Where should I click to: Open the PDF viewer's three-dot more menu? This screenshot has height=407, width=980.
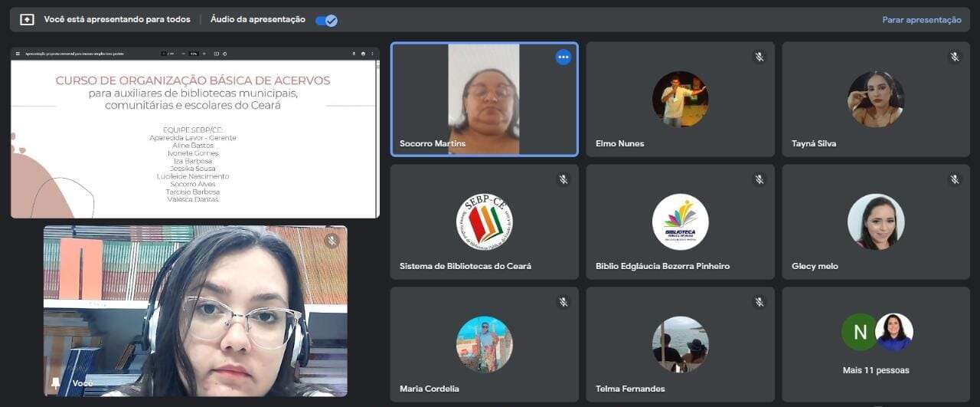tap(372, 54)
